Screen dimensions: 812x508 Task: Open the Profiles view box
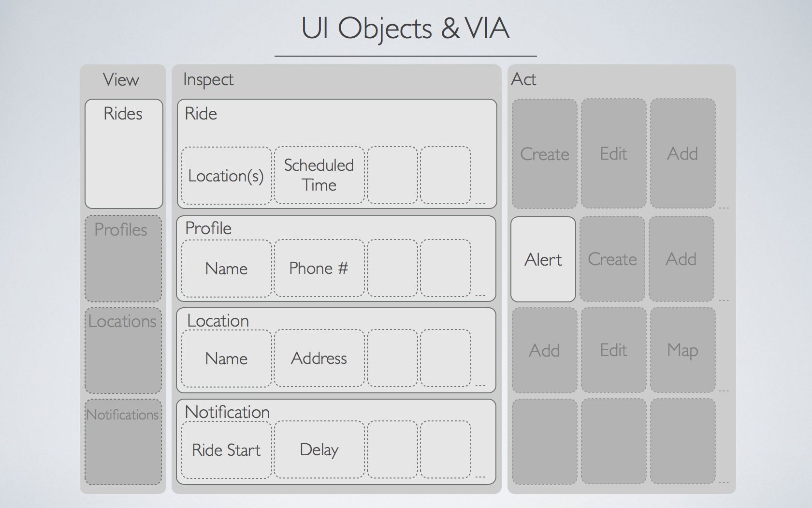click(123, 259)
